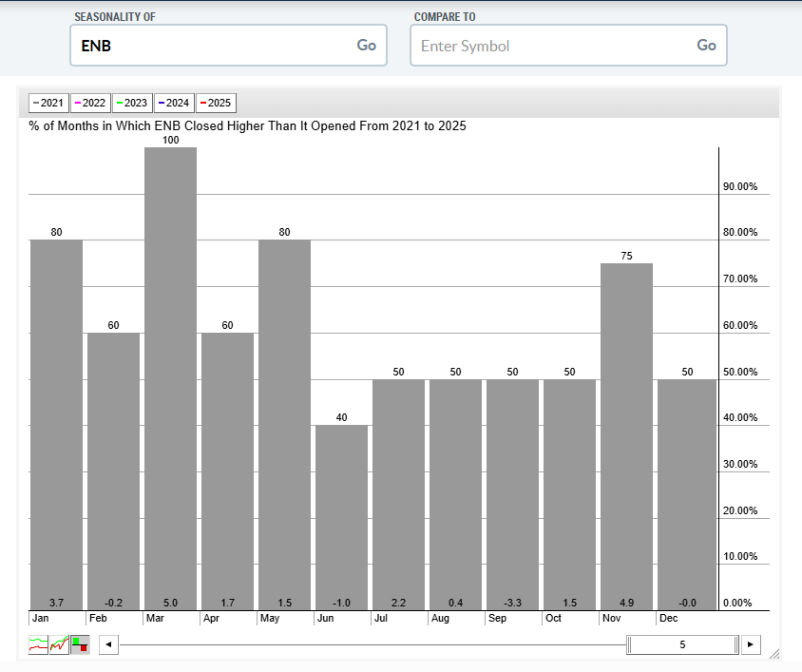Screen dimensions: 802x672
Task: Toggle the 2024 year legend
Action: tap(174, 103)
